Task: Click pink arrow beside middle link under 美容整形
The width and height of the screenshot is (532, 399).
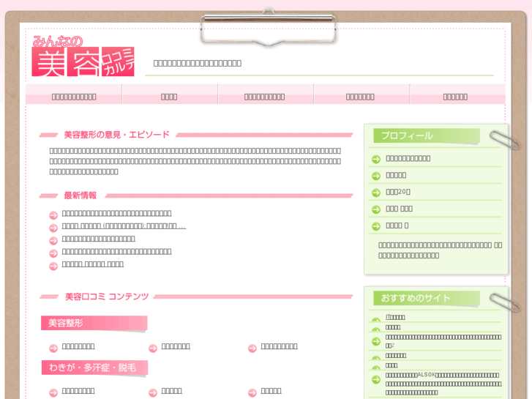Action: click(x=153, y=348)
